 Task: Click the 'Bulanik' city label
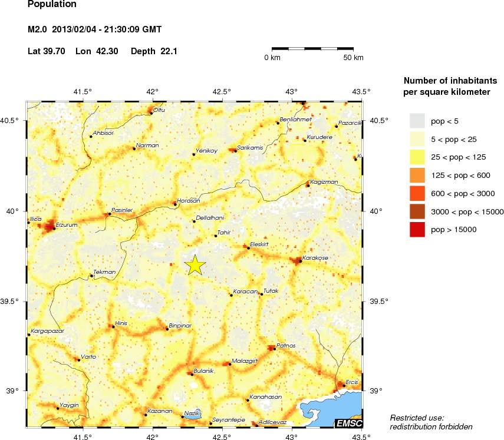pos(203,370)
